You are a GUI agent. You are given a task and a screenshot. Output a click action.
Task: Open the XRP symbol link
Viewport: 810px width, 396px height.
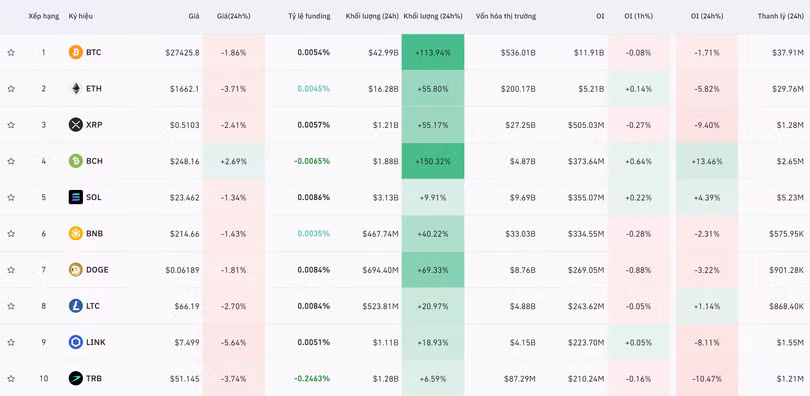point(94,125)
